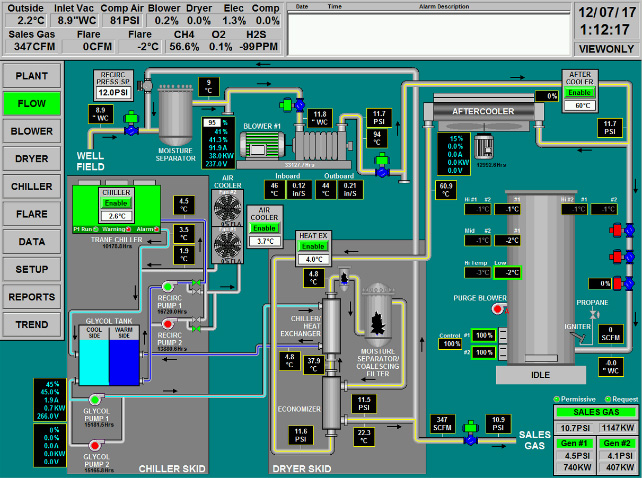642x478 pixels.
Task: Select the coalescing filter vessel
Action: [x=378, y=315]
